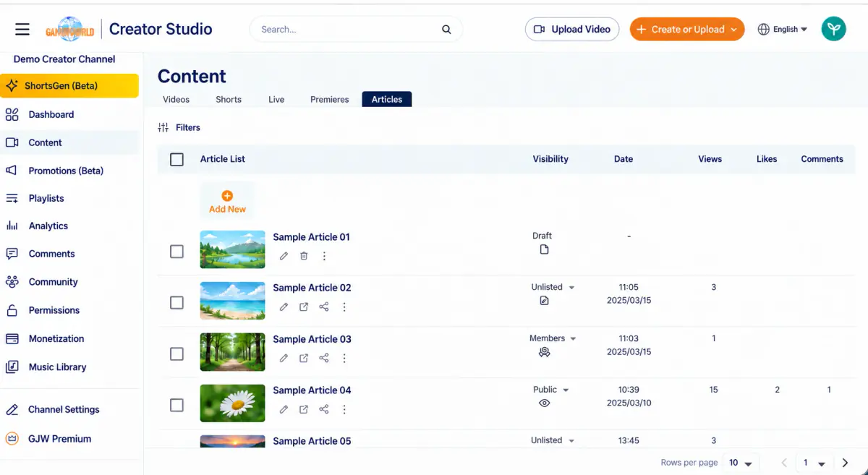This screenshot has height=475, width=868.
Task: Tick the select-all checkbox in Article List header
Action: [176, 159]
